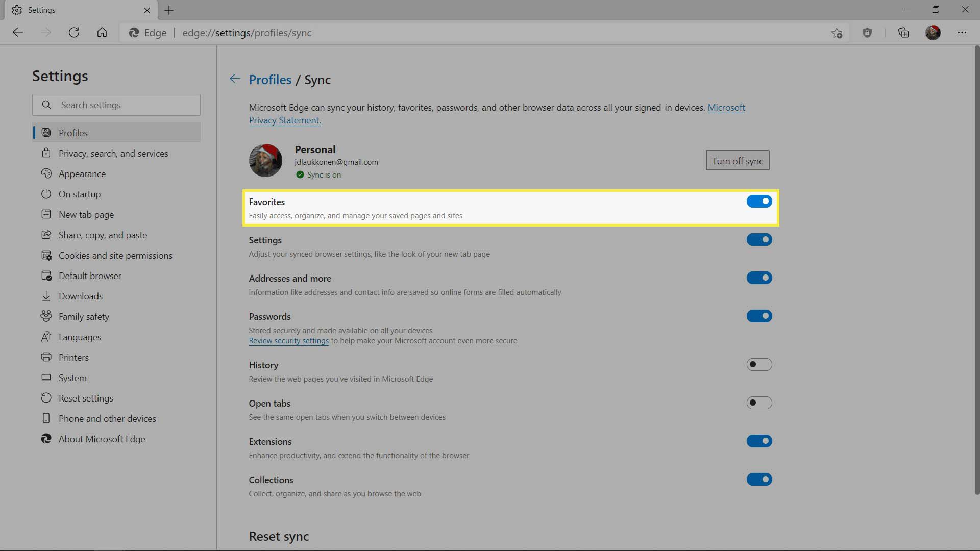Click the magnifier icon in Search settings
This screenshot has width=980, height=551.
tap(46, 105)
